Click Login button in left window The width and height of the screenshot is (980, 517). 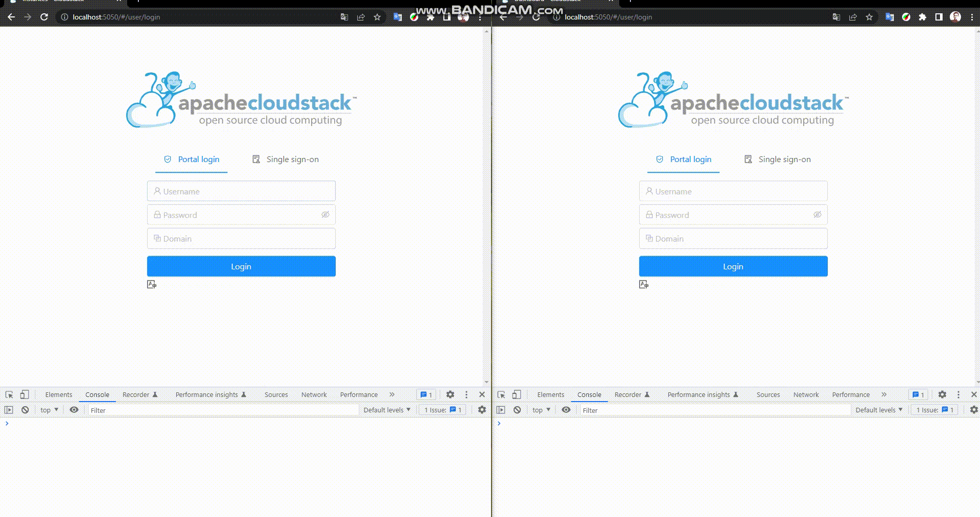[241, 266]
